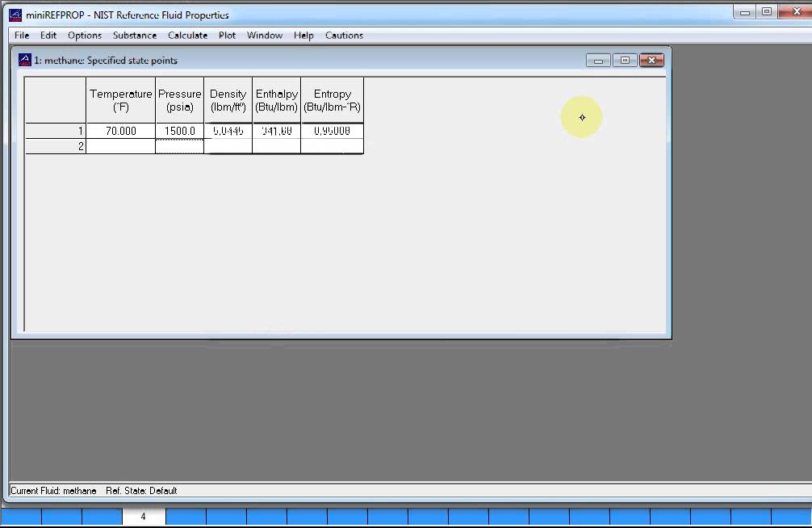Screen dimensions: 812x528
Task: Click the miniREFPROP application icon in title bar
Action: tap(15, 15)
